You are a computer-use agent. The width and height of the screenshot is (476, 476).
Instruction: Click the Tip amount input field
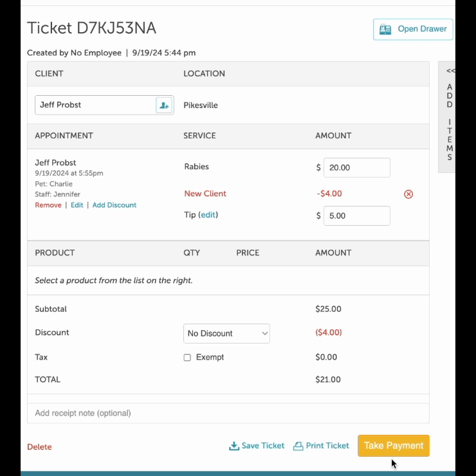356,216
